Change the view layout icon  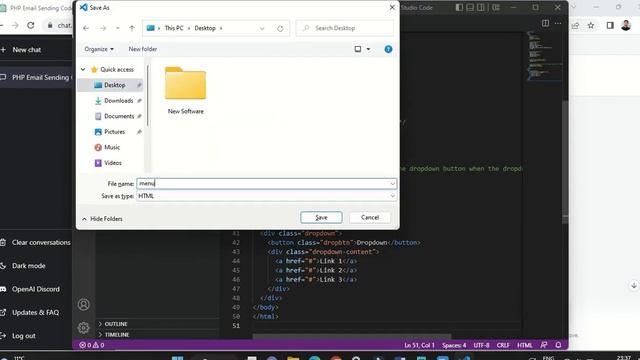tap(358, 49)
